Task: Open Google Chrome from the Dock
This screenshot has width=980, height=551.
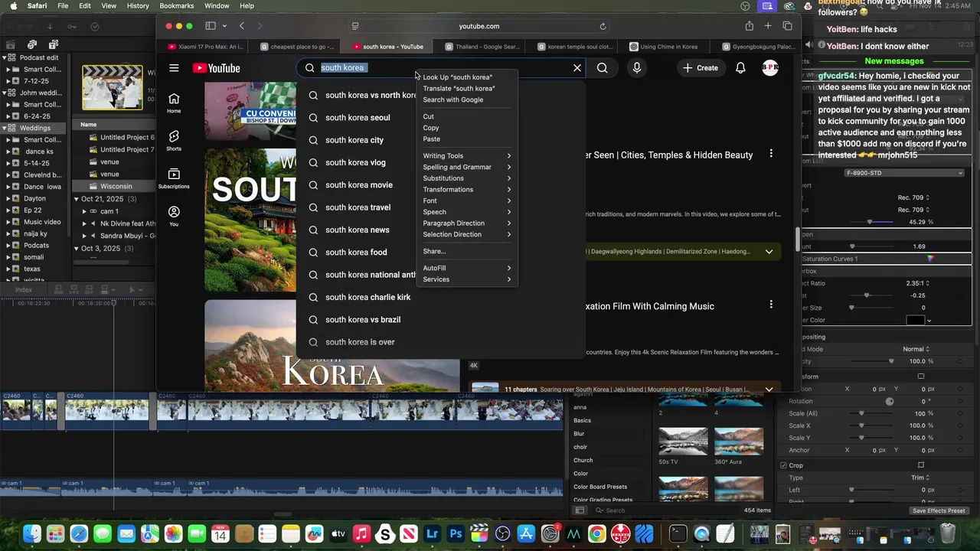Action: pos(597,533)
